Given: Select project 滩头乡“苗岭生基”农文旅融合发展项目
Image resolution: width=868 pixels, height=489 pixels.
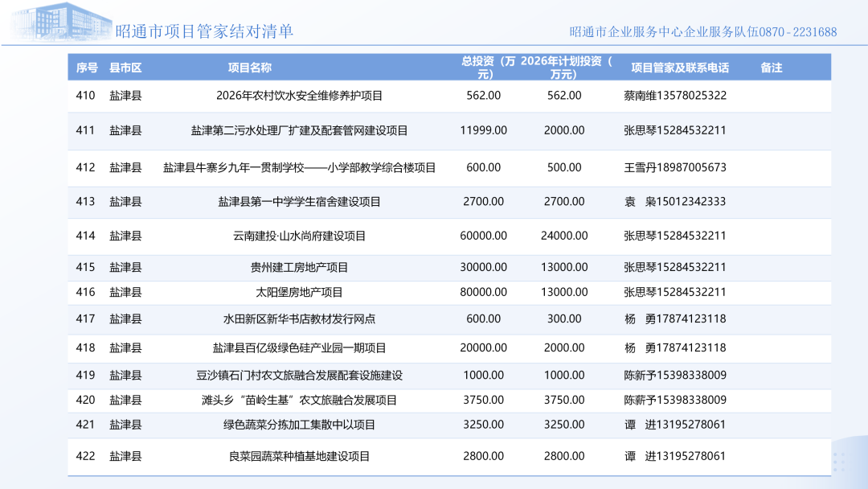Looking at the screenshot, I should coord(300,401).
